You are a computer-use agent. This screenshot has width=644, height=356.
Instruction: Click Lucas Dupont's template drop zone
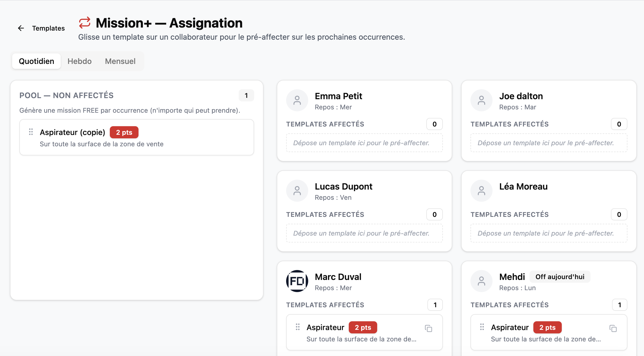(364, 233)
